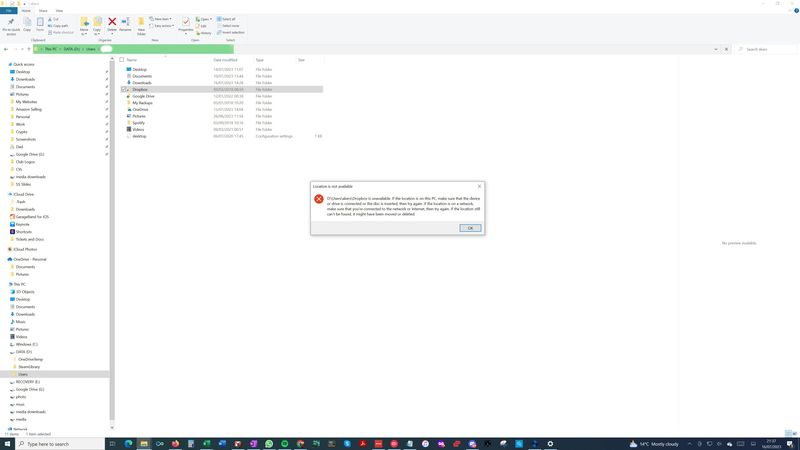Click the Up one level arrow
The width and height of the screenshot is (800, 450).
[x=29, y=49]
